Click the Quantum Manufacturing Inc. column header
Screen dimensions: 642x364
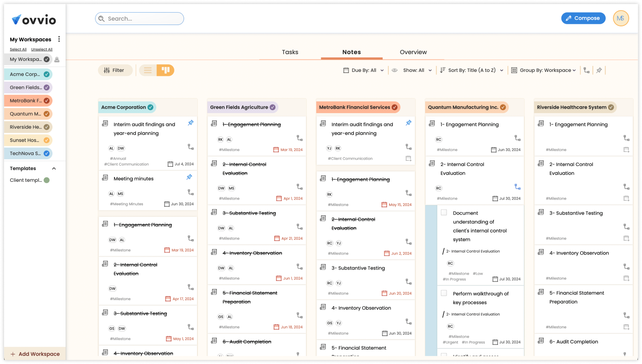click(x=467, y=107)
